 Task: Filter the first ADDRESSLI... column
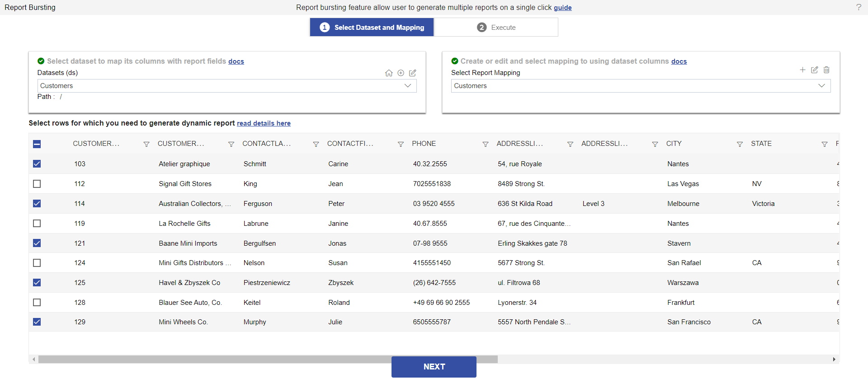[570, 144]
